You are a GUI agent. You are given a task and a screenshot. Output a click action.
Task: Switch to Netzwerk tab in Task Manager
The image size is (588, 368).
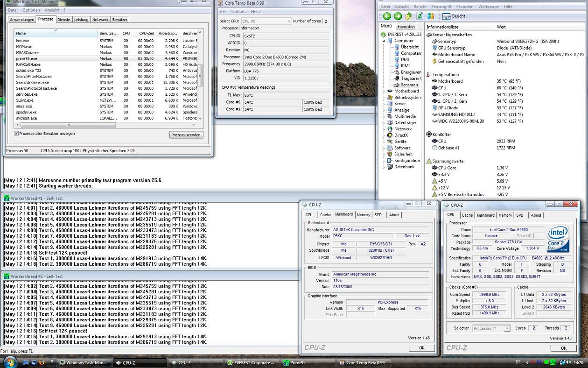point(100,20)
